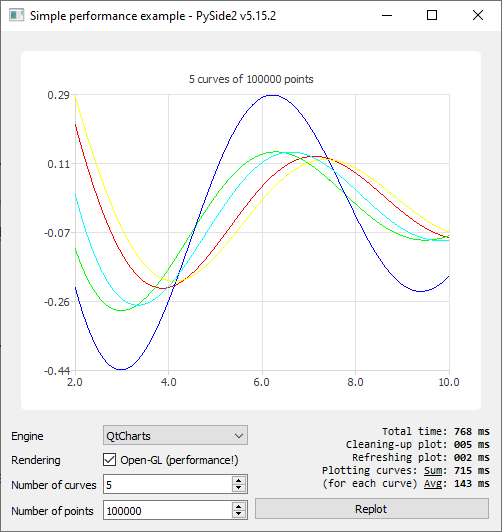This screenshot has width=502, height=532.
Task: Maximize the Simple performance example window
Action: (x=432, y=15)
